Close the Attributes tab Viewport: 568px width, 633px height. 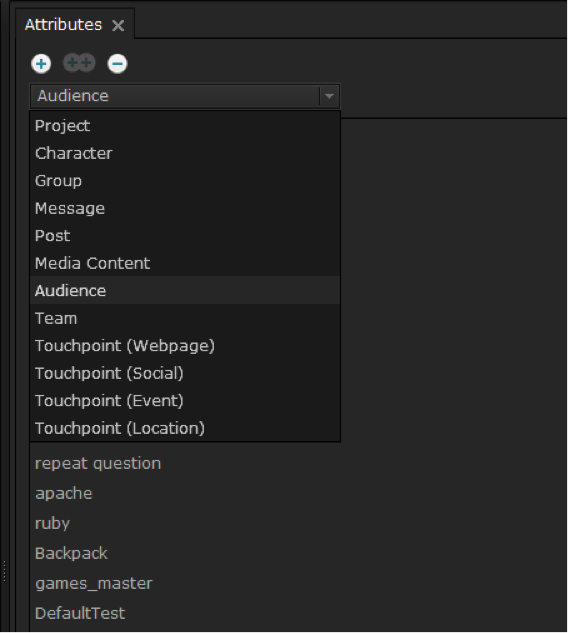pyautogui.click(x=118, y=26)
